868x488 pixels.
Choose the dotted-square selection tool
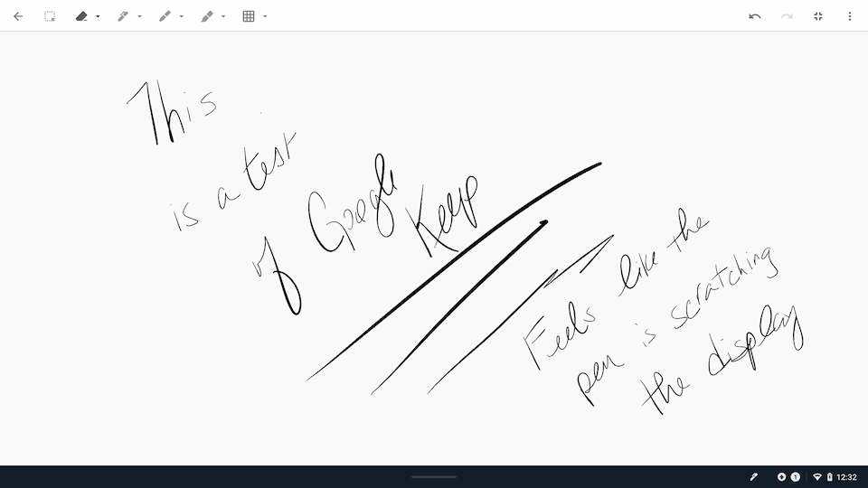(50, 16)
